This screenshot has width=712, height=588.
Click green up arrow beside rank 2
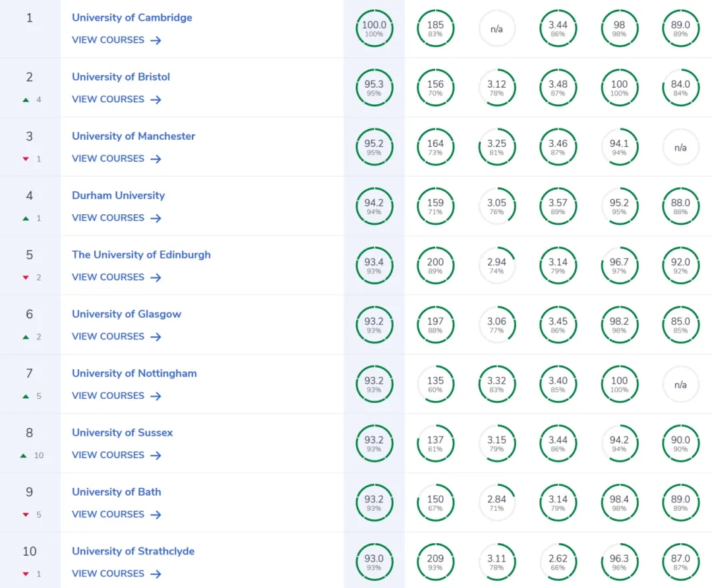tap(26, 100)
